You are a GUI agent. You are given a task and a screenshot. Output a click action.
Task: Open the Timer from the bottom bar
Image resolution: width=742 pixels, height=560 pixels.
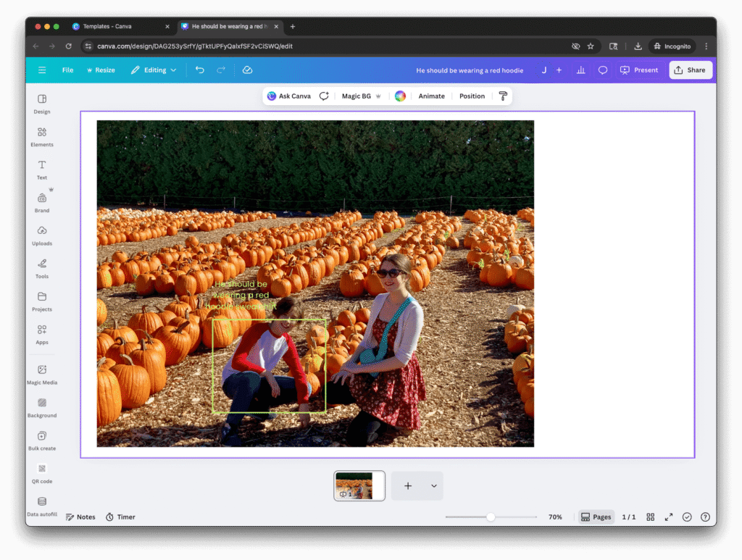[120, 517]
